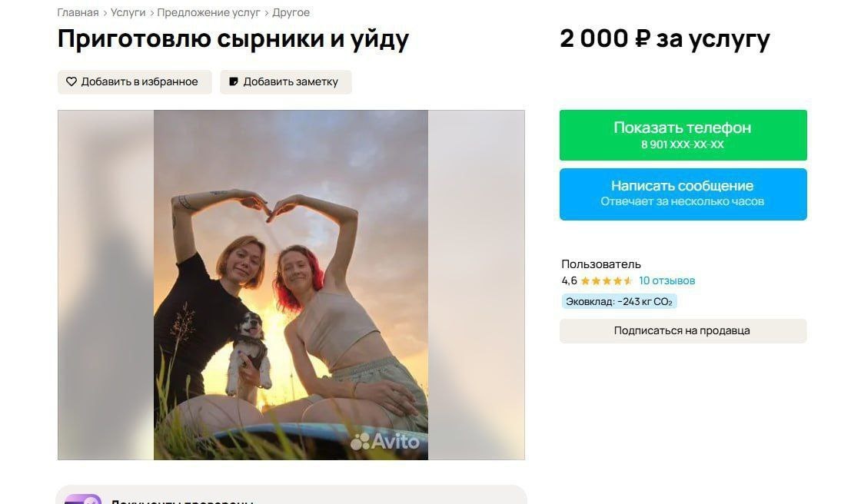Click the Пользователь seller name

[x=600, y=264]
